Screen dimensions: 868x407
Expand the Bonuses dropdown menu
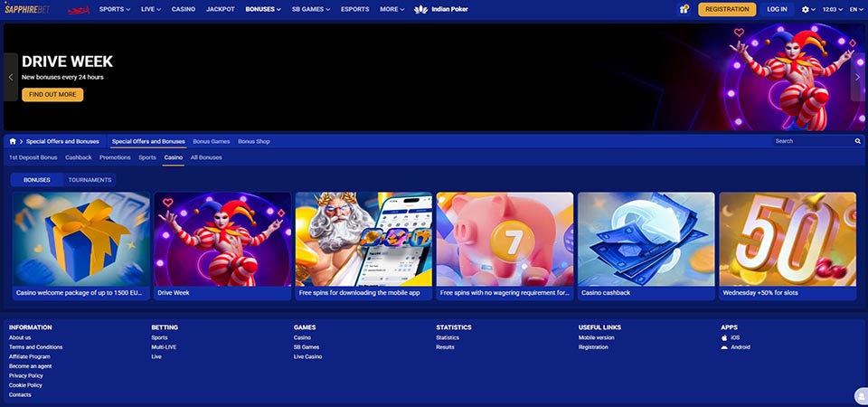click(263, 9)
